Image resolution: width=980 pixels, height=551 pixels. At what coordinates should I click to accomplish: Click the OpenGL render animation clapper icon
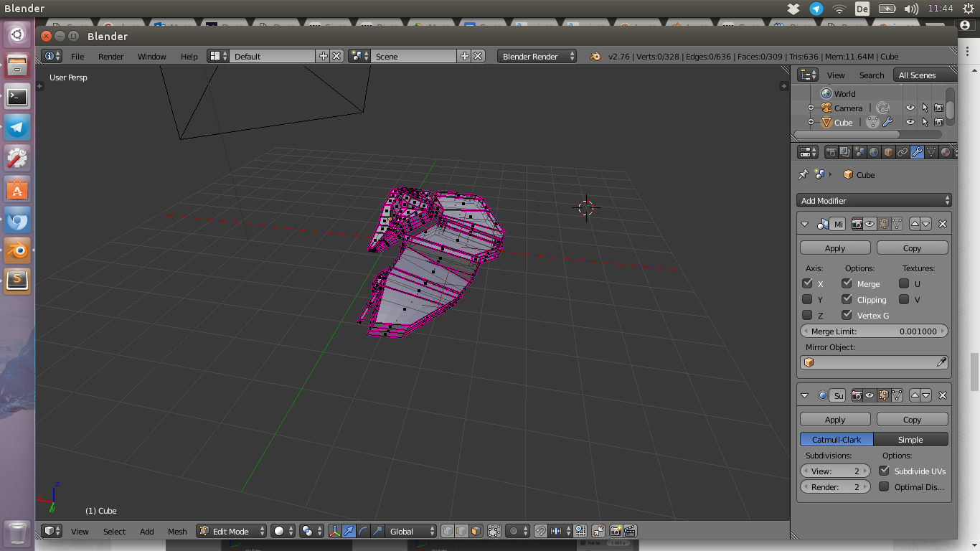coord(630,531)
